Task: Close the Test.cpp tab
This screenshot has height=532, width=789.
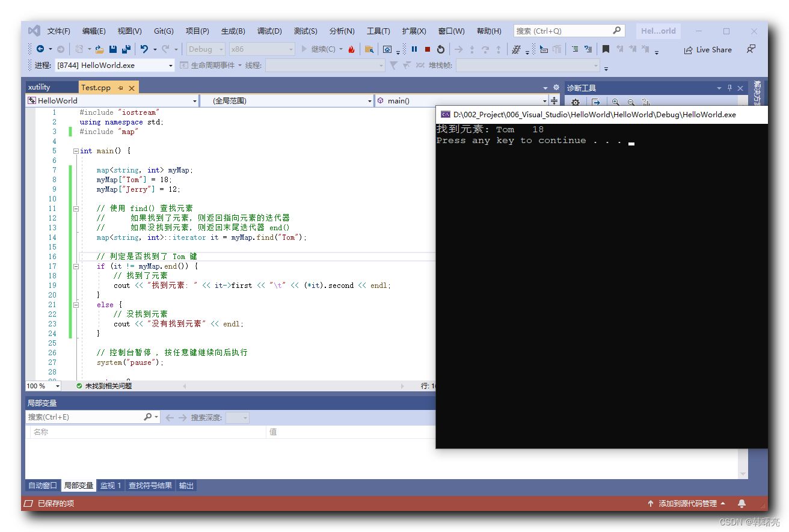Action: click(x=132, y=88)
